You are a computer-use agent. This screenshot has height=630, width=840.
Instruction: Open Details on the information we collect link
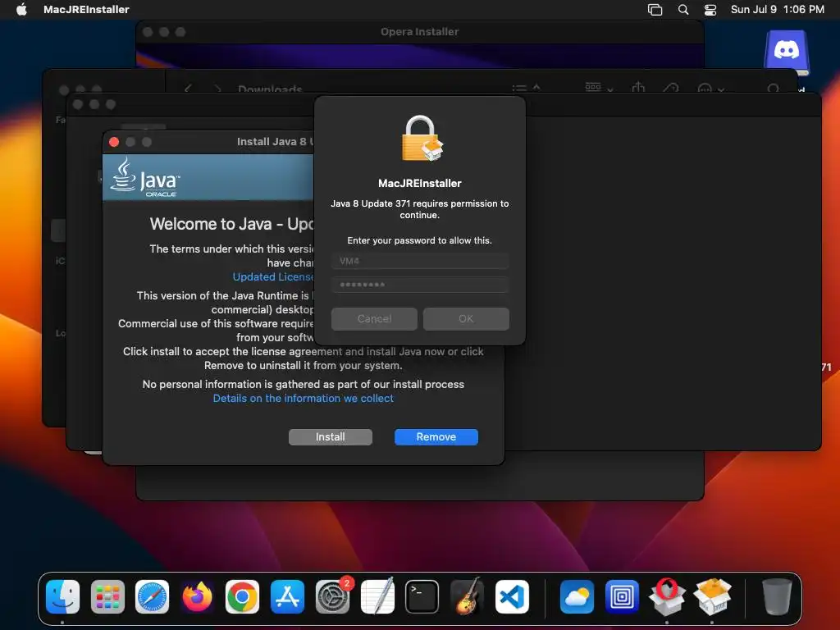pos(304,398)
